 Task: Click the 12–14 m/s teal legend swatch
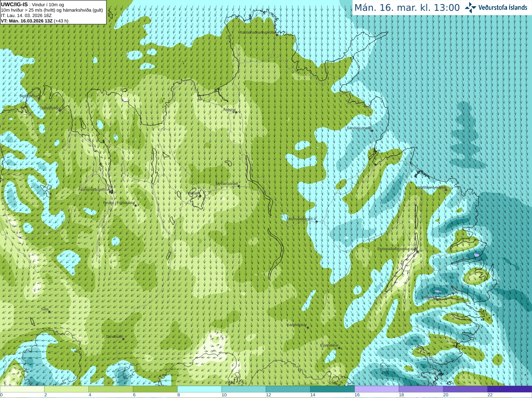pyautogui.click(x=288, y=389)
